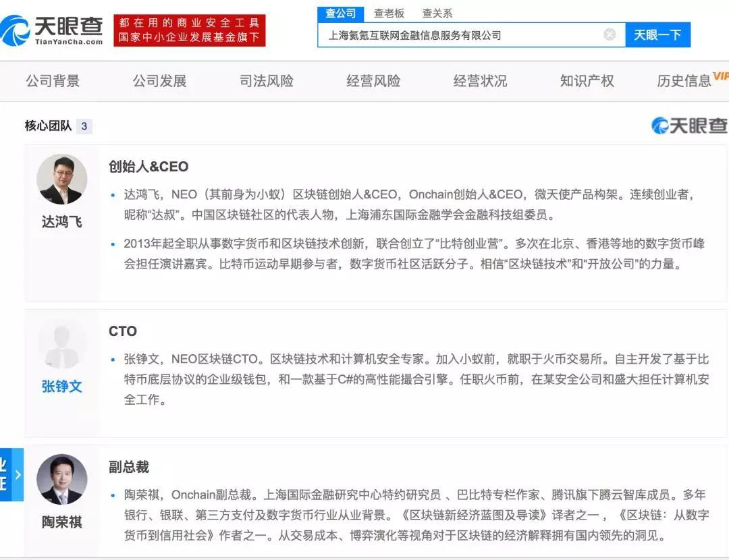
Task: Click the core team count badge 3
Action: 84,126
